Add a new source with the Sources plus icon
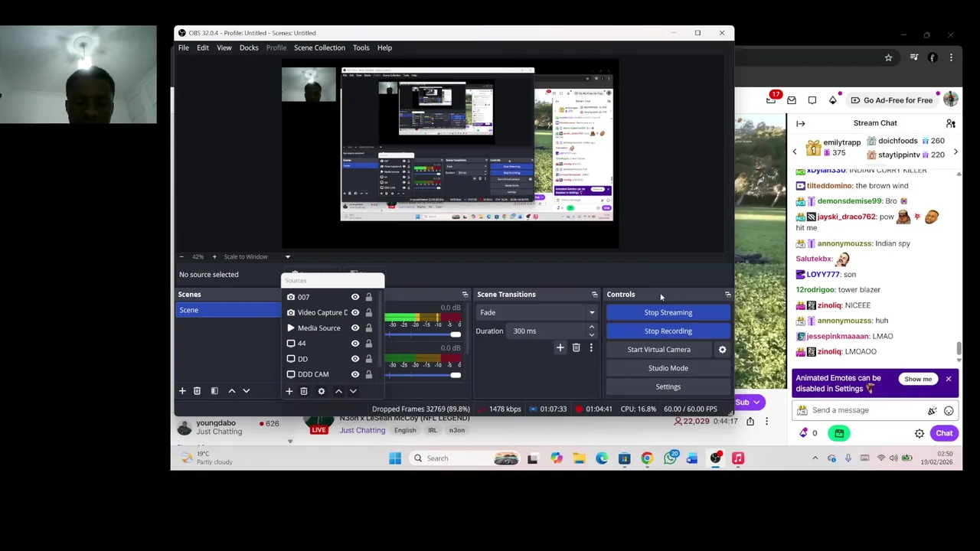This screenshot has width=980, height=551. 289,391
